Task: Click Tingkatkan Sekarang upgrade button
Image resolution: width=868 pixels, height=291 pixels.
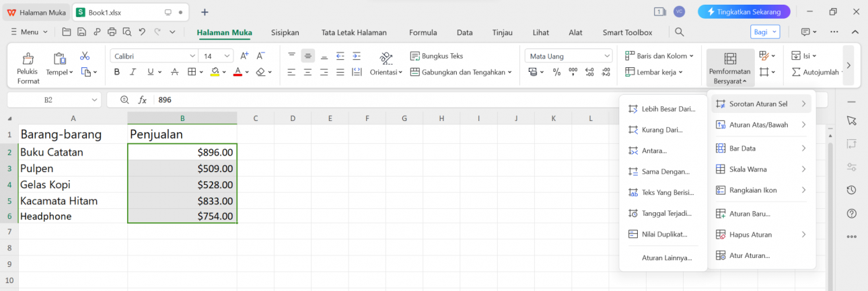Action: pyautogui.click(x=744, y=11)
